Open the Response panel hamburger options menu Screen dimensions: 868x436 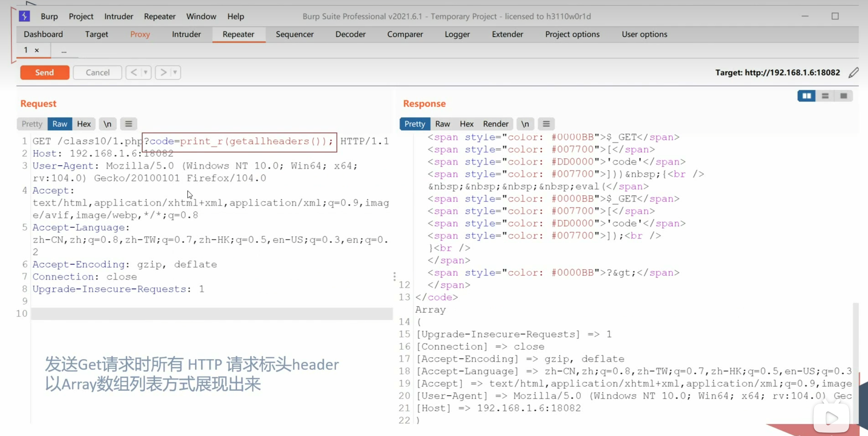[546, 124]
